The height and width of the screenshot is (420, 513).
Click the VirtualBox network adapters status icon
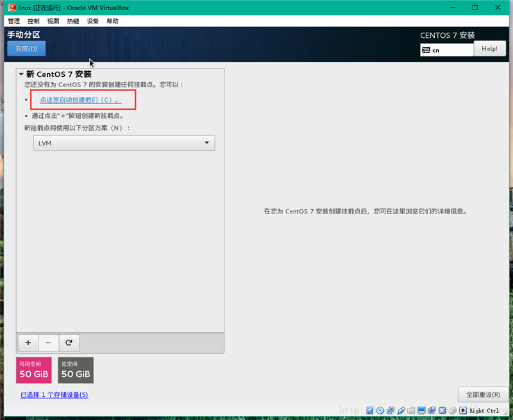[x=391, y=410]
